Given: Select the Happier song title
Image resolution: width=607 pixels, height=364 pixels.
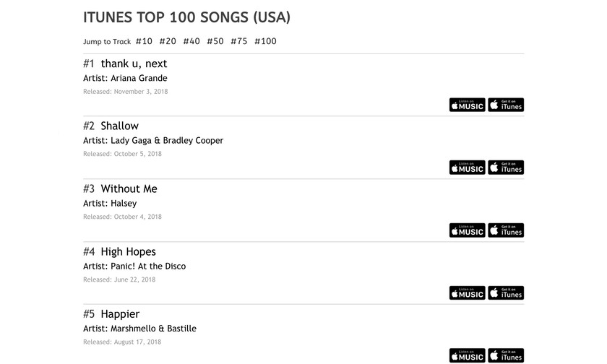Looking at the screenshot, I should click(120, 314).
